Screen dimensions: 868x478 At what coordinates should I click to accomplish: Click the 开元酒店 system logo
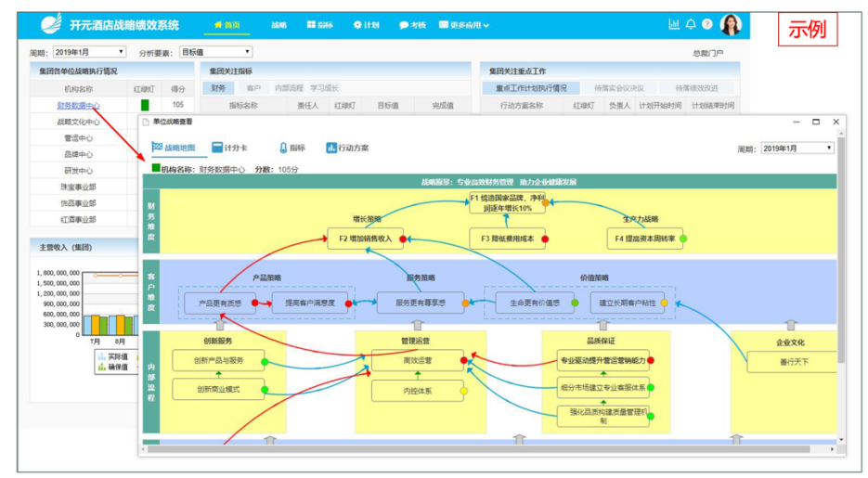pyautogui.click(x=51, y=24)
